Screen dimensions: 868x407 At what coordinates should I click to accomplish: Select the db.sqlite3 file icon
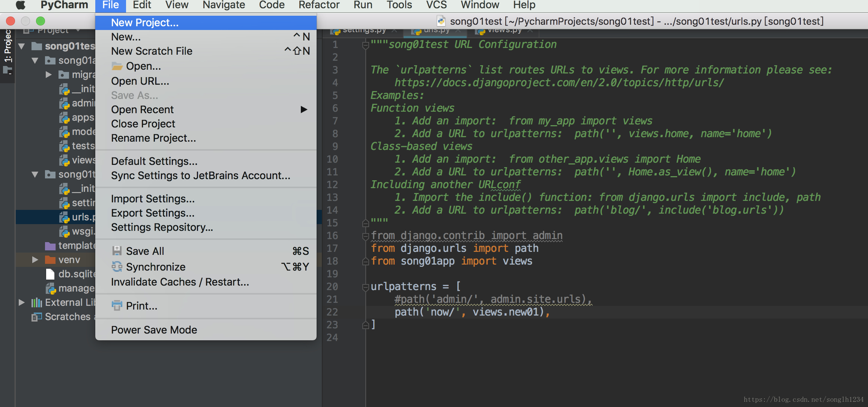[50, 274]
